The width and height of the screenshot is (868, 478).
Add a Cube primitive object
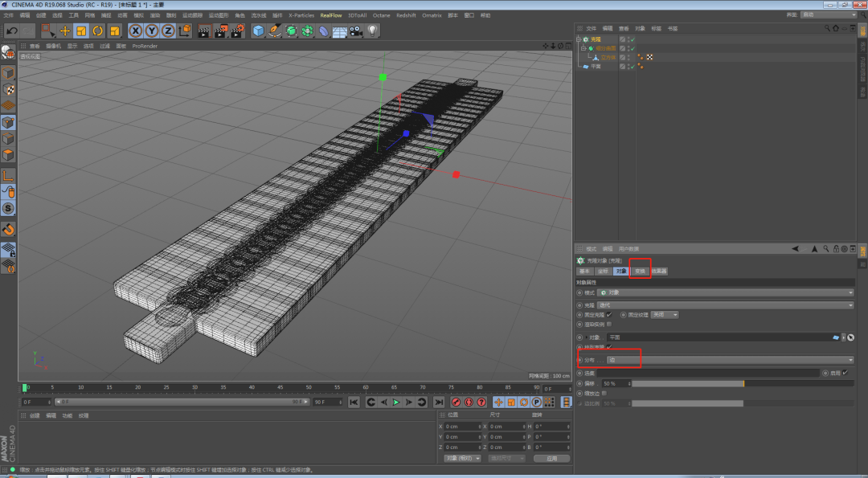pyautogui.click(x=258, y=31)
